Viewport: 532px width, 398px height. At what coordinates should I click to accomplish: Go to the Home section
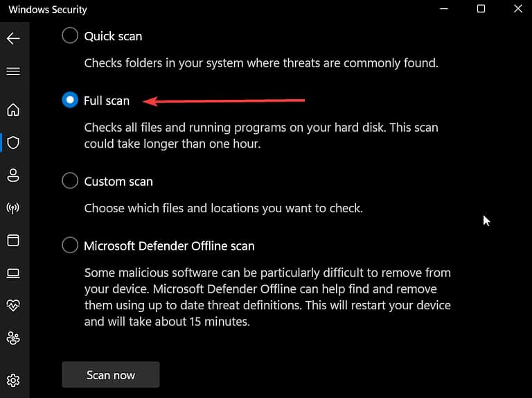coord(13,110)
